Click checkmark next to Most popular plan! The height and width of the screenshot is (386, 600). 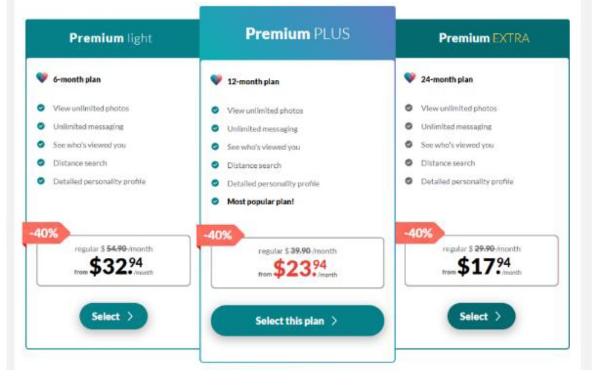(215, 201)
